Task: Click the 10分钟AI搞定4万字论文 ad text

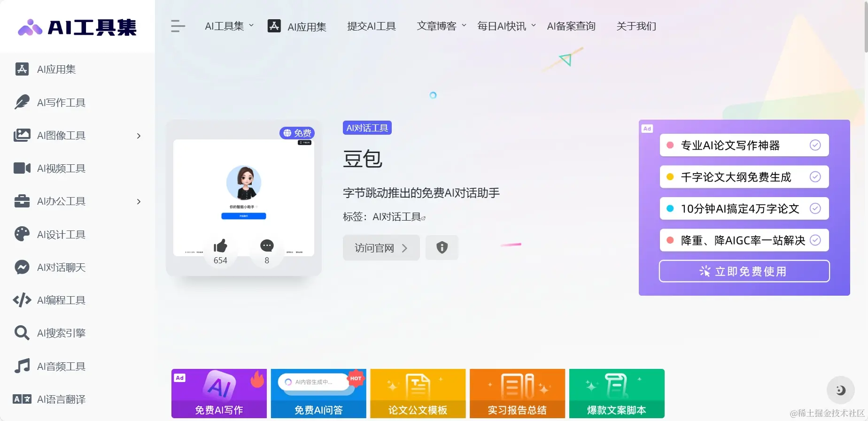Action: [740, 209]
